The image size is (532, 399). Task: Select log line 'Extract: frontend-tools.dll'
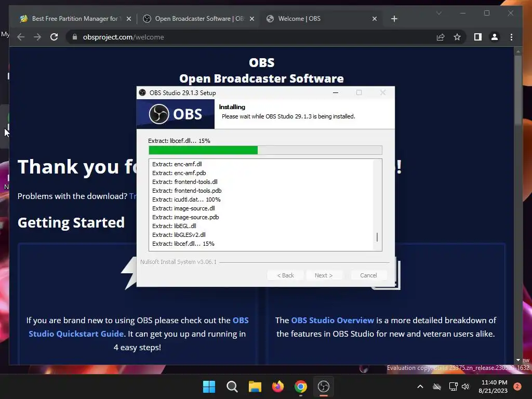click(x=185, y=182)
